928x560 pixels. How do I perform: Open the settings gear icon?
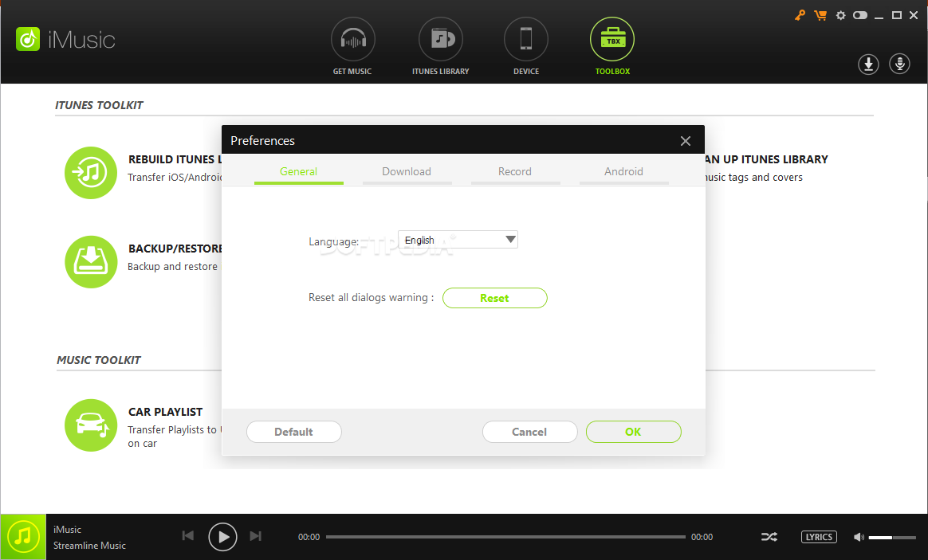coord(840,15)
